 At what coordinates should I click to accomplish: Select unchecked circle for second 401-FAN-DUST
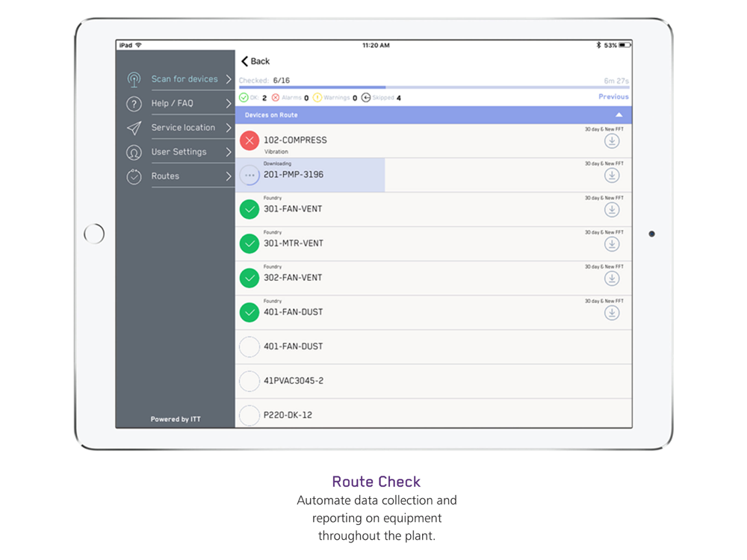pos(249,346)
